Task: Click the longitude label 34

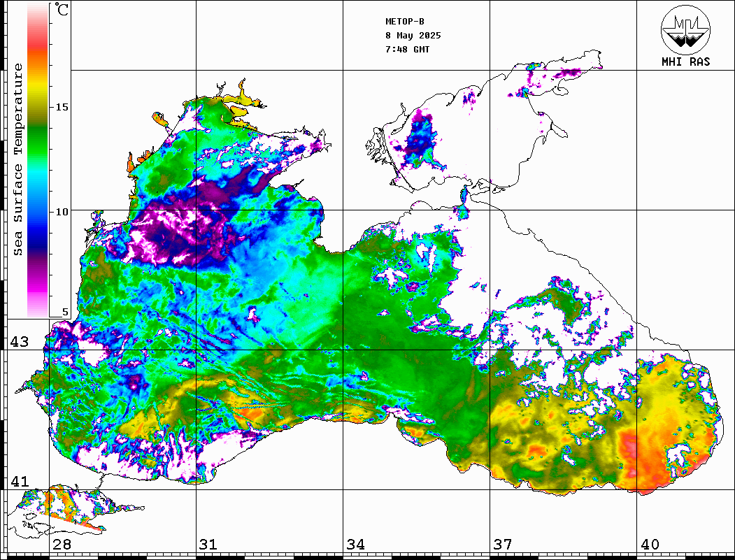Action: [x=355, y=545]
